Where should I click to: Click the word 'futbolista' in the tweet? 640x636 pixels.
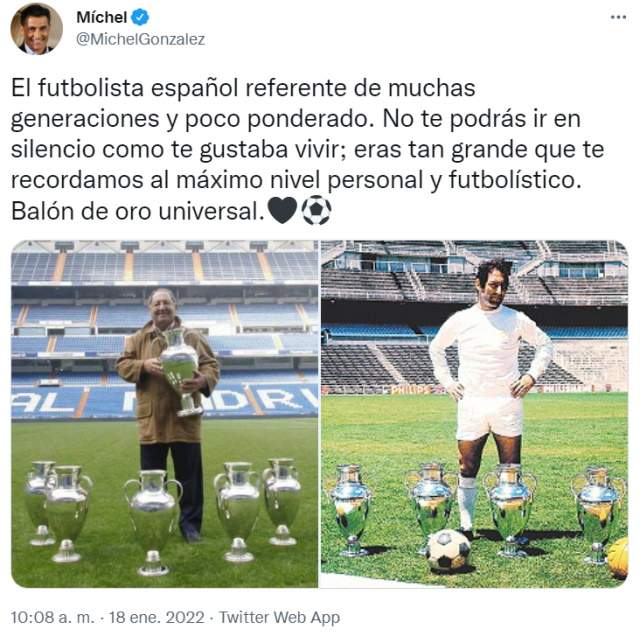pyautogui.click(x=91, y=88)
